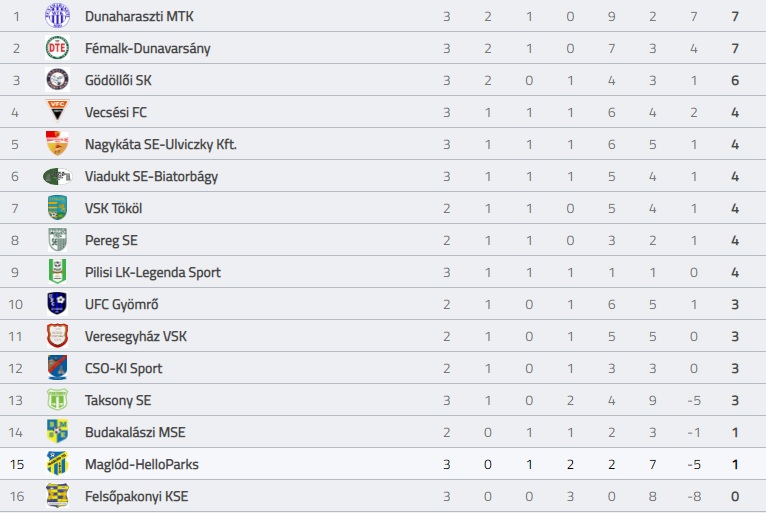Screen dimensions: 766x513
Task: Click Gödöllői SK points value 6
Action: tap(735, 80)
